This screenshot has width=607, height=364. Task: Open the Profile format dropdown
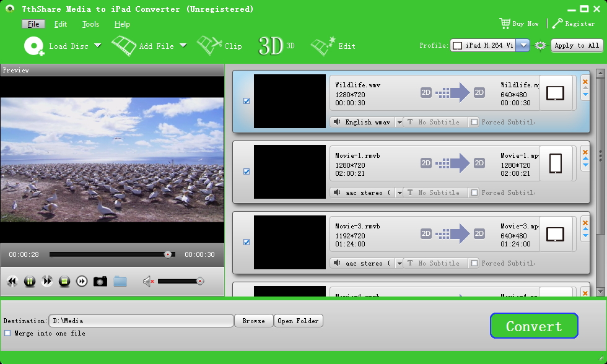click(x=523, y=45)
